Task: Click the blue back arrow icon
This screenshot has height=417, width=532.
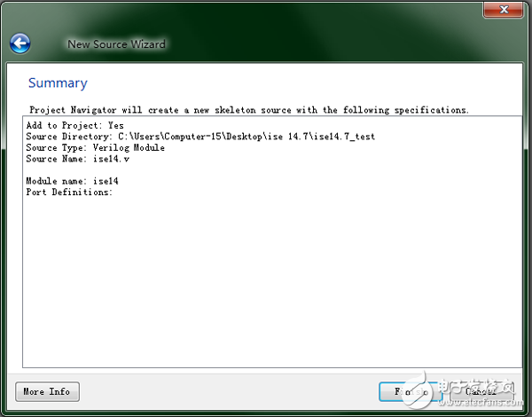Action: [20, 43]
